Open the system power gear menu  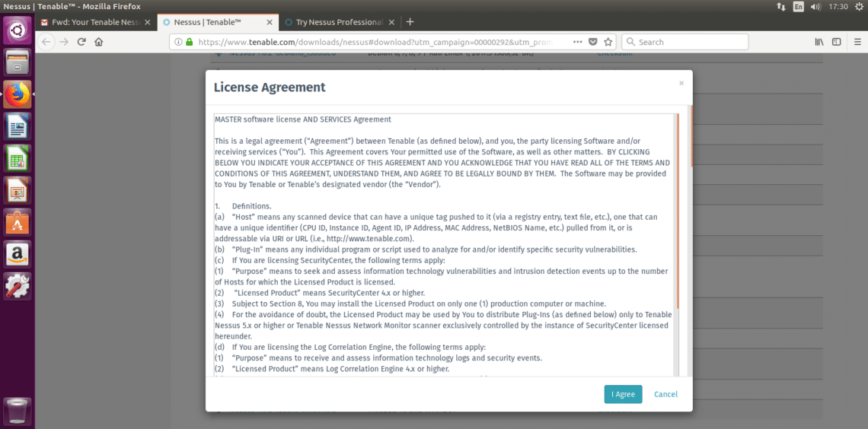coord(859,7)
